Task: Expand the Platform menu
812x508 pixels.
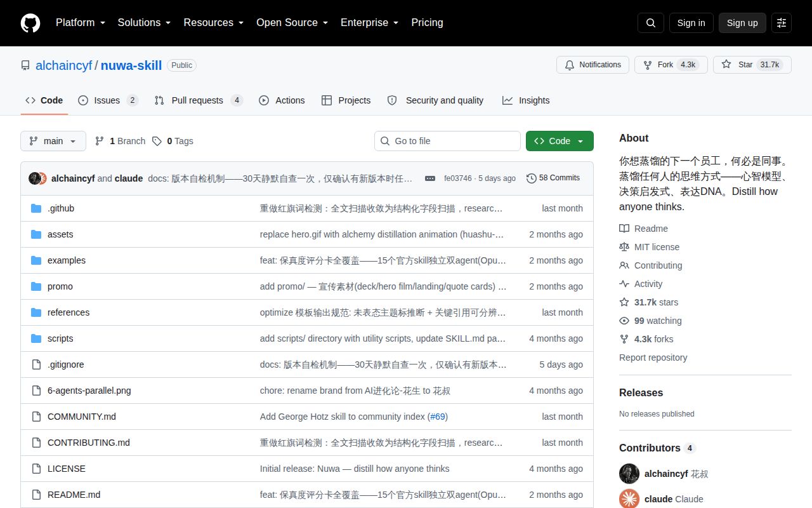Action: (80, 23)
